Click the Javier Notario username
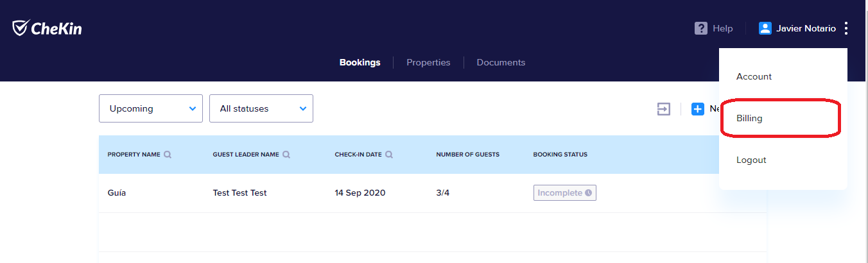868x263 pixels. tap(806, 28)
